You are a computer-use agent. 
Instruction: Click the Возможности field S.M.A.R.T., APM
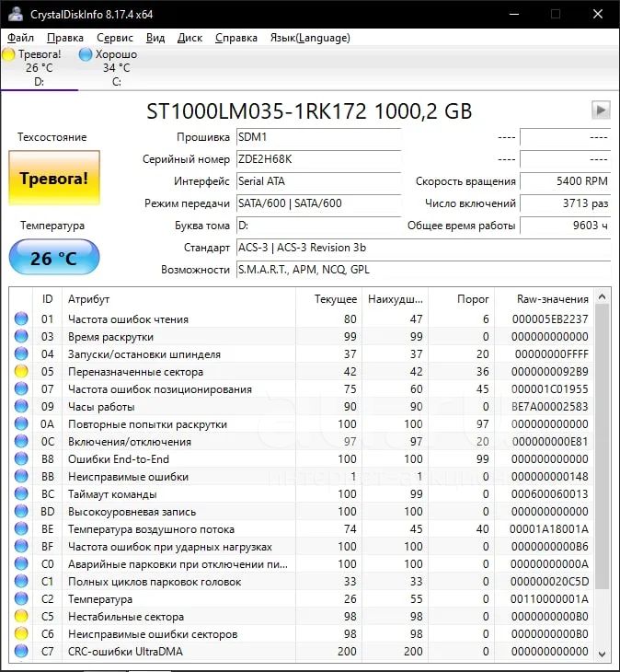(x=423, y=270)
